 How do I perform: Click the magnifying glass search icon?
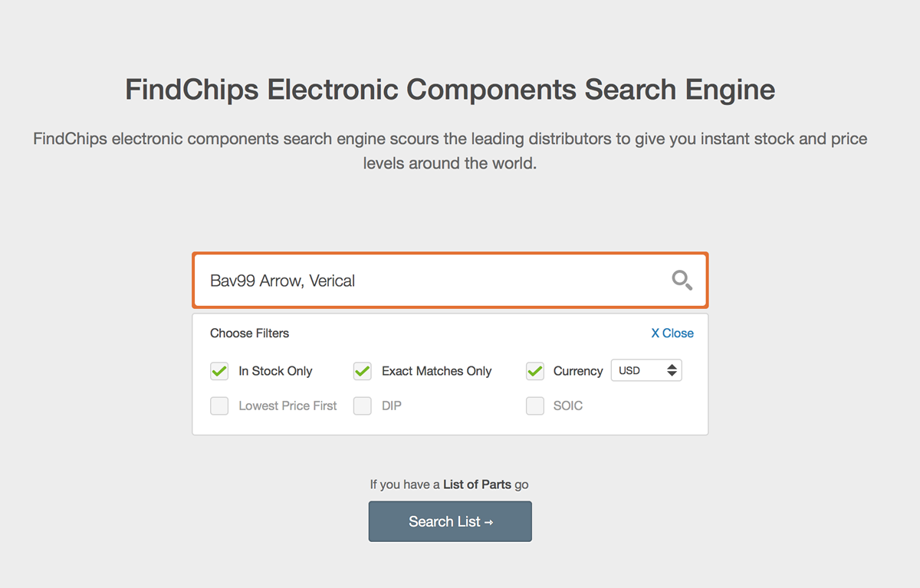[682, 281]
